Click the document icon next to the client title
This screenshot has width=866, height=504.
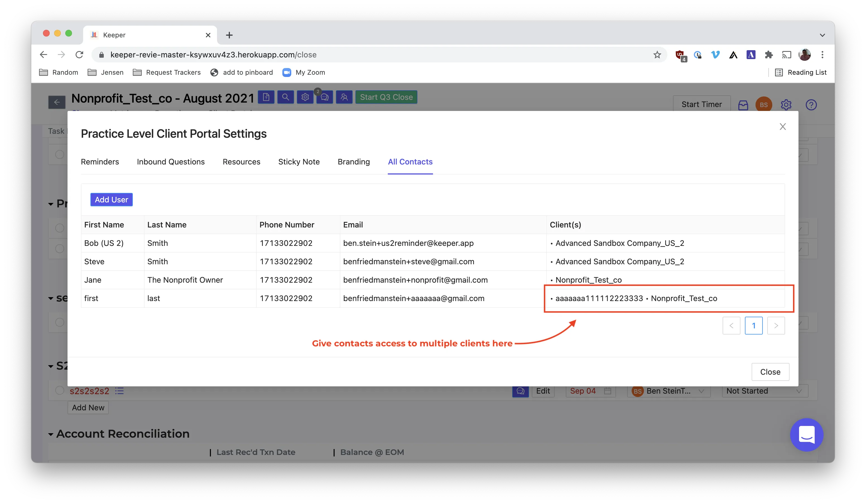266,98
